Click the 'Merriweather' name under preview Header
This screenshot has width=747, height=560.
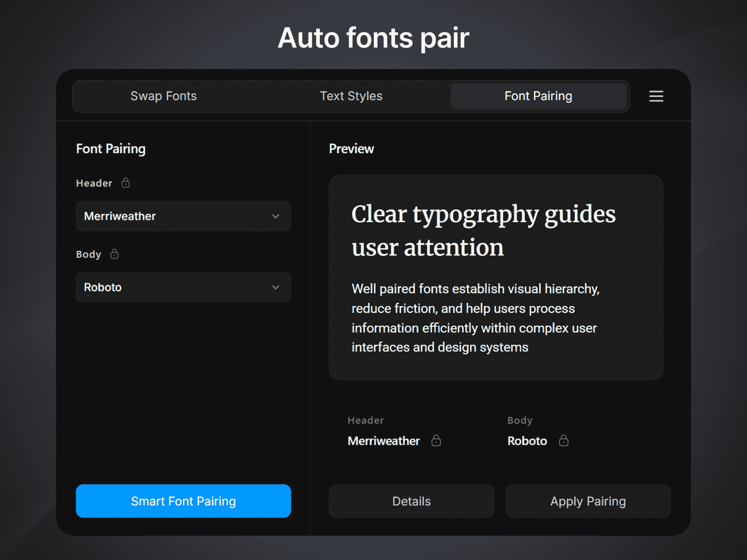pyautogui.click(x=384, y=441)
